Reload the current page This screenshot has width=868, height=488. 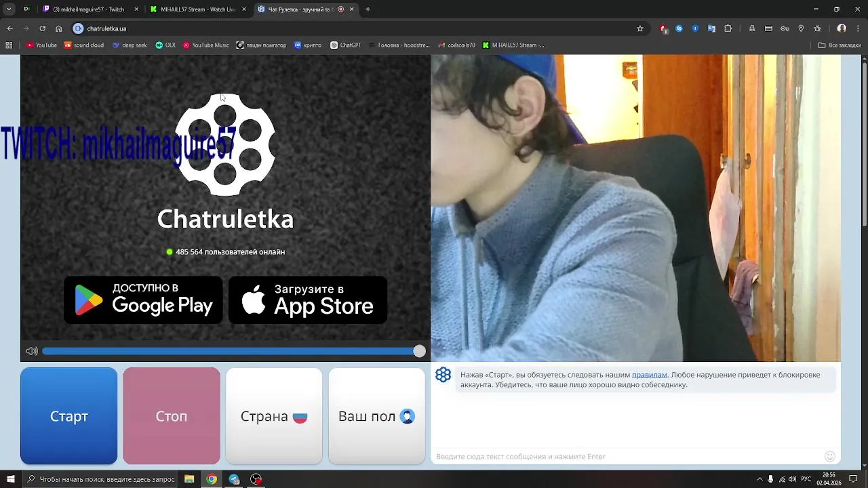click(42, 28)
